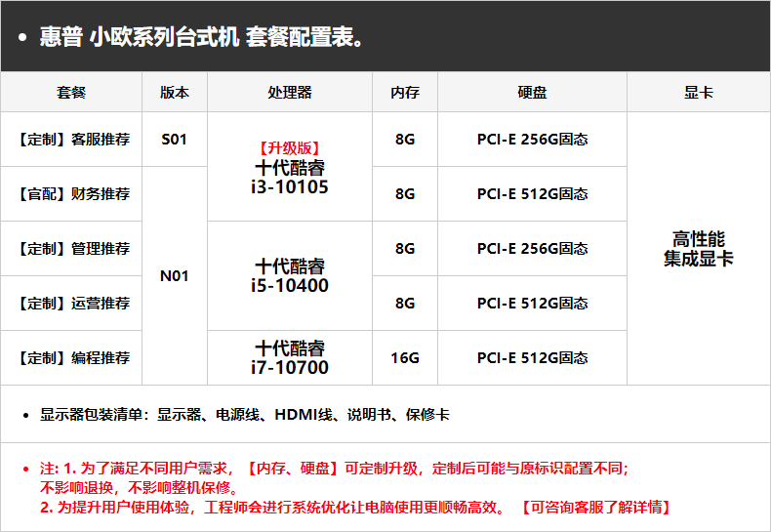Select 8G memory in 运营推荐 row
This screenshot has height=532, width=771.
click(x=405, y=303)
